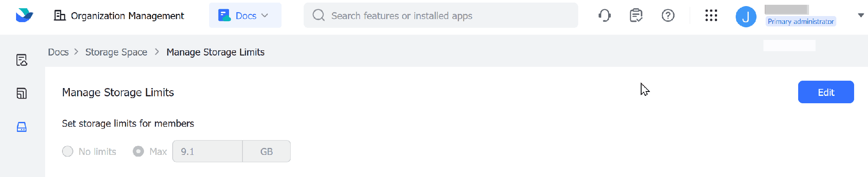Select the No limits radio option
This screenshot has height=177, width=868.
(68, 151)
